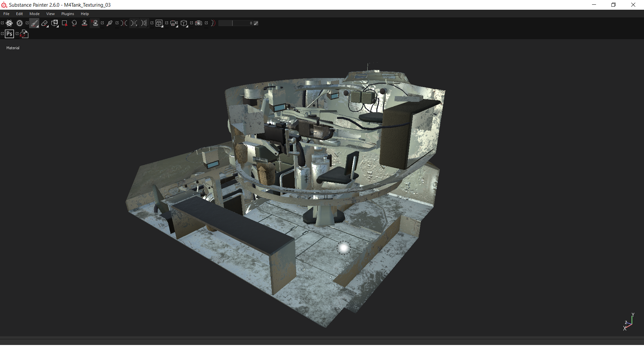Open the Edit menu
The image size is (644, 347).
click(19, 14)
